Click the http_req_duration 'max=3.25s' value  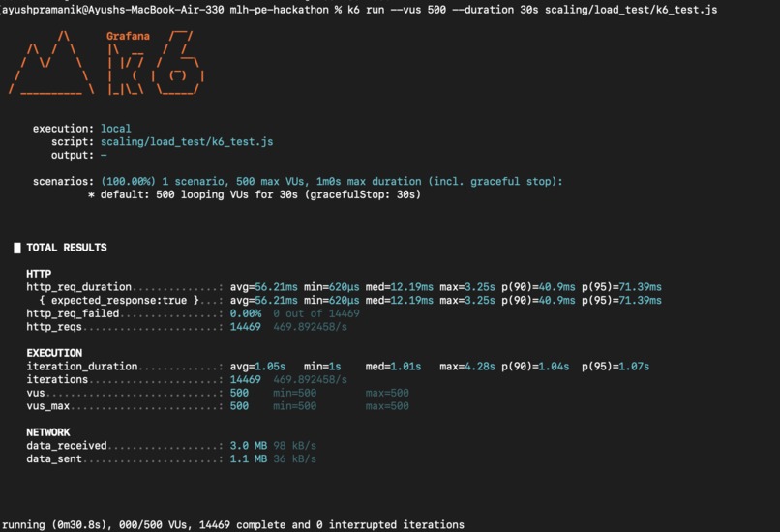coord(467,287)
